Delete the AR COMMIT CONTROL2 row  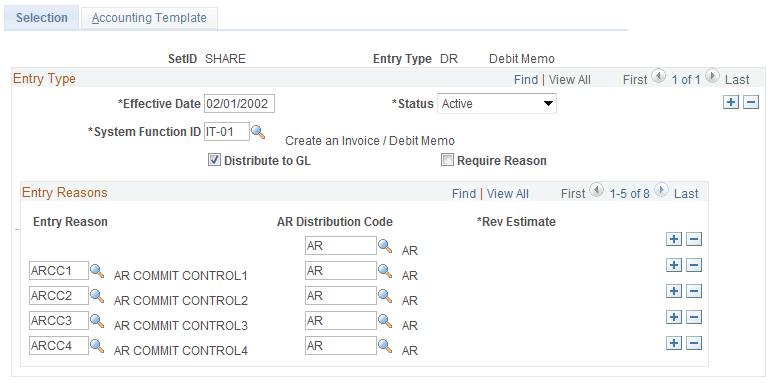coord(694,291)
